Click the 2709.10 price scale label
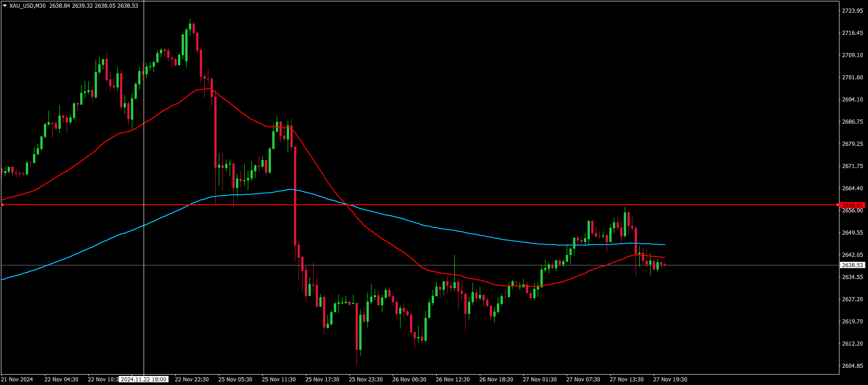Screen dimensions: 868x385 point(852,55)
